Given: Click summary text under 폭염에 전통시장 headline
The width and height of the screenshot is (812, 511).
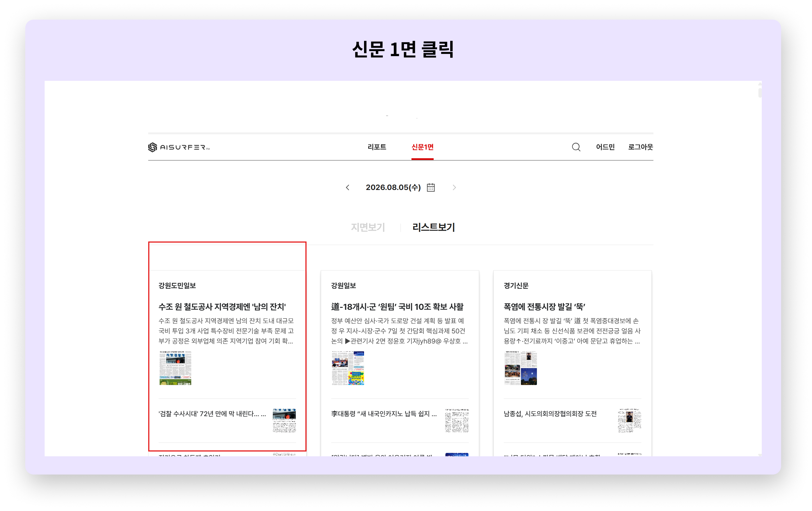Looking at the screenshot, I should 572,331.
